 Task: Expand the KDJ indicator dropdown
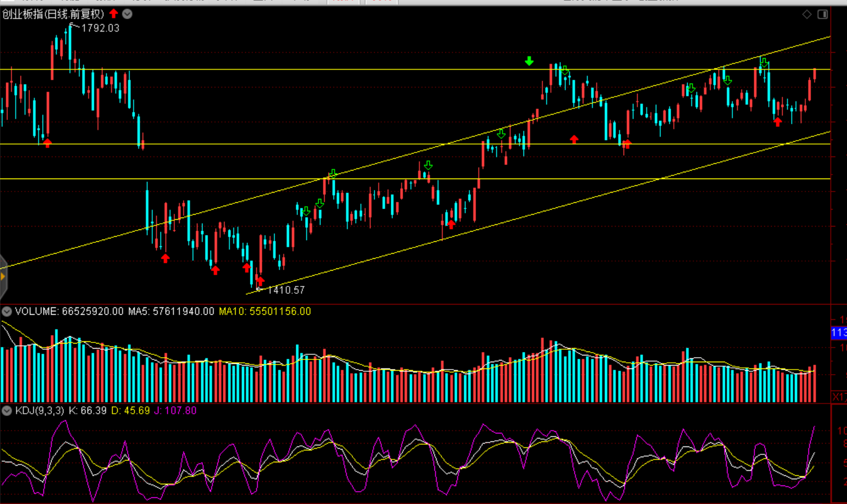coord(7,411)
